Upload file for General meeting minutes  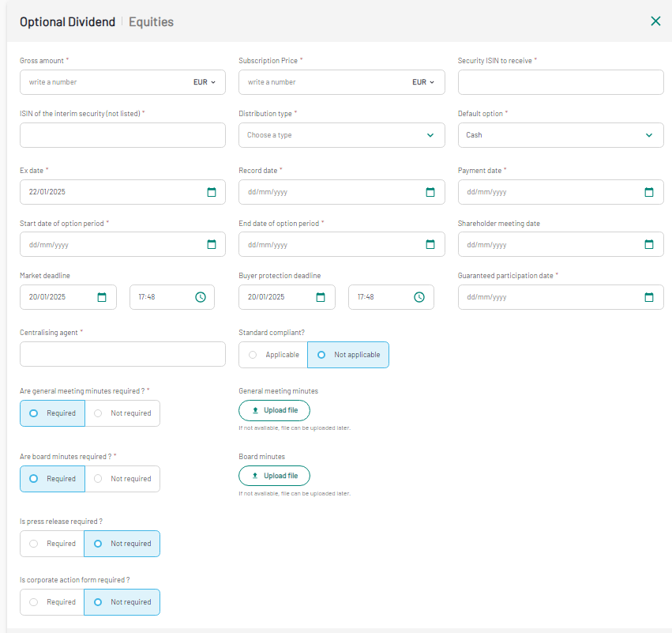[x=274, y=410]
